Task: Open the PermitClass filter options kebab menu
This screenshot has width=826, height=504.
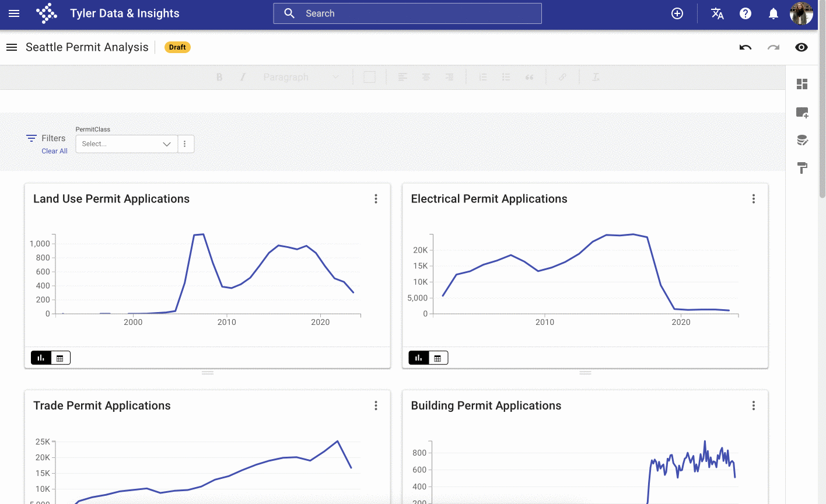Action: pos(185,143)
